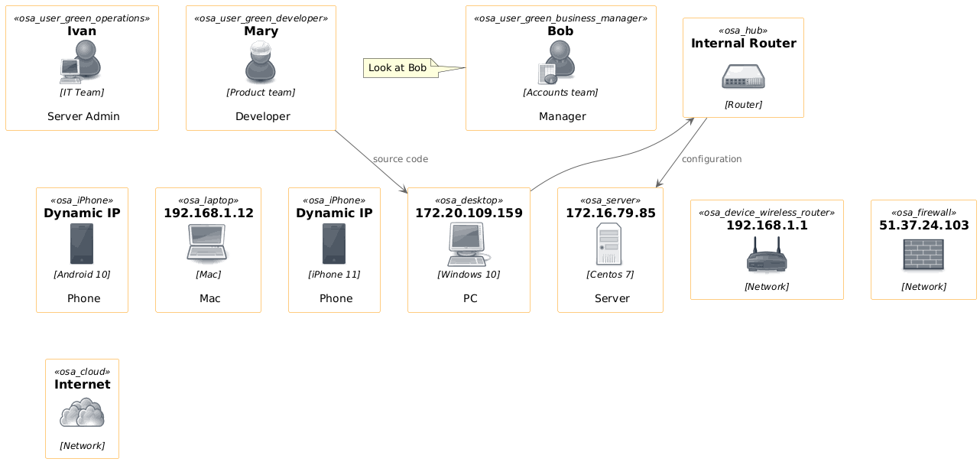This screenshot has width=980, height=462.
Task: Select the 'Server Admin' caption
Action: coord(83,116)
